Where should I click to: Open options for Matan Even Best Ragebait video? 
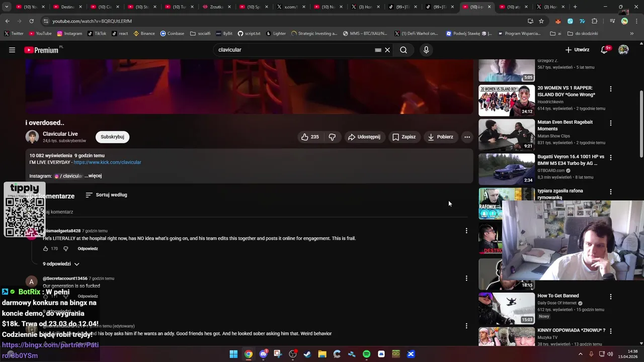[x=611, y=123]
